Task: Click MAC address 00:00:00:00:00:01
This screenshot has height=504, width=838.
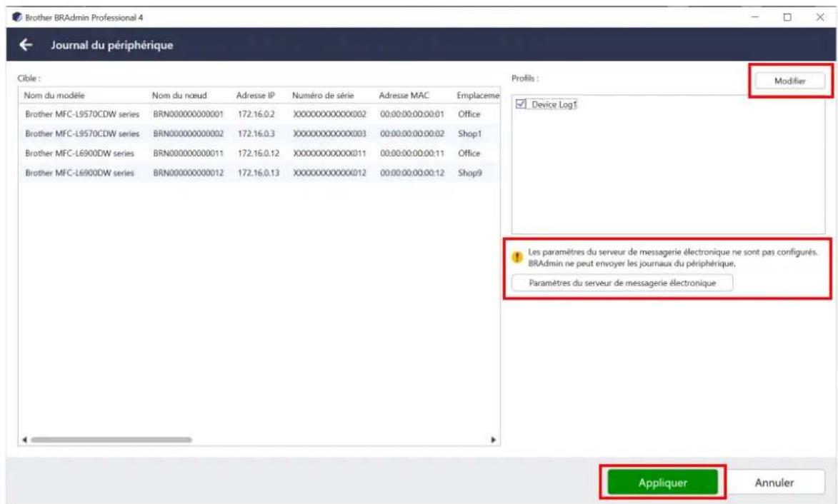Action: pos(412,114)
